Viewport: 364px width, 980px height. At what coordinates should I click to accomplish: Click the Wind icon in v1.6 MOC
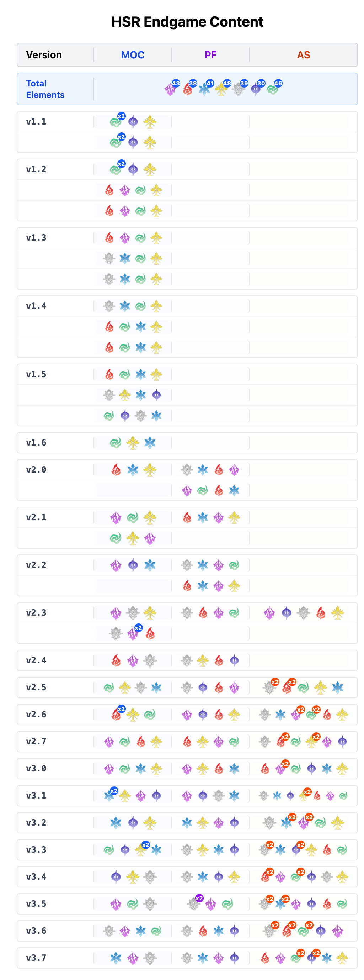coord(116,443)
